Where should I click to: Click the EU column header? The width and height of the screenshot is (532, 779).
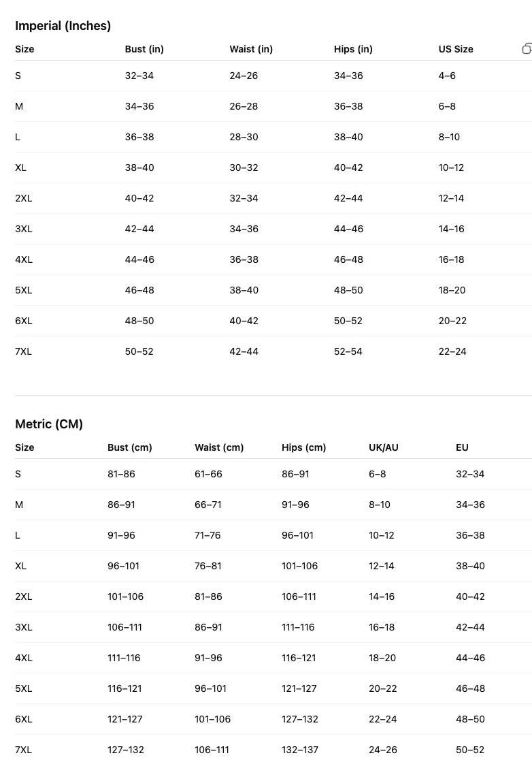pyautogui.click(x=462, y=447)
